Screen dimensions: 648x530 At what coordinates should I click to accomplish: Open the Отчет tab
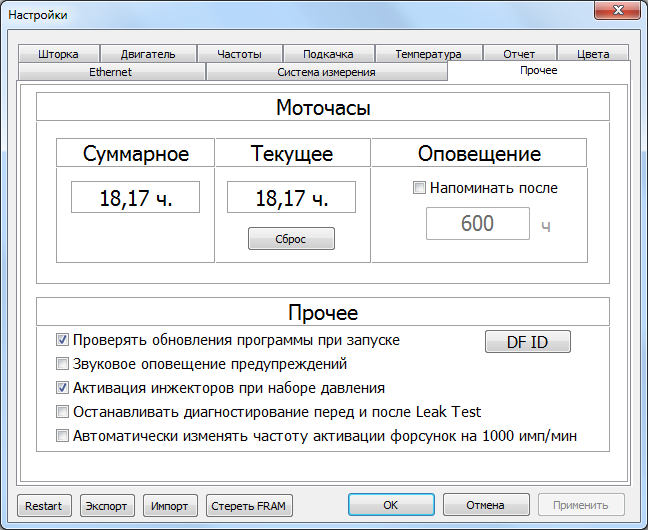pos(519,54)
